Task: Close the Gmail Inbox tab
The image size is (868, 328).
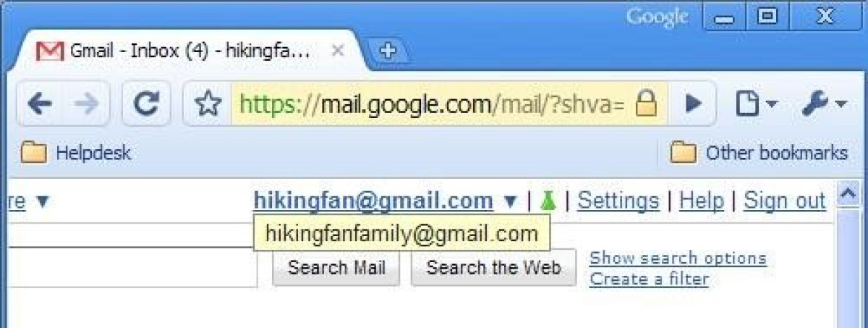Action: [x=337, y=51]
